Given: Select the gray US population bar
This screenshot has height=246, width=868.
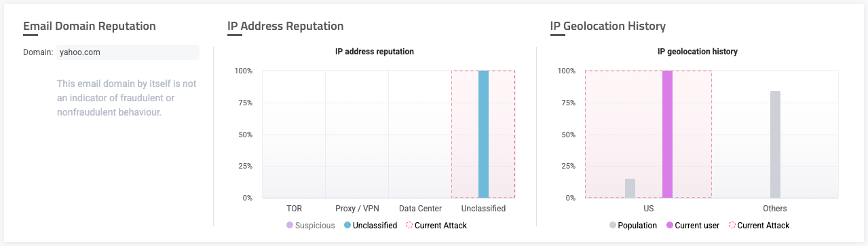Looking at the screenshot, I should (630, 188).
